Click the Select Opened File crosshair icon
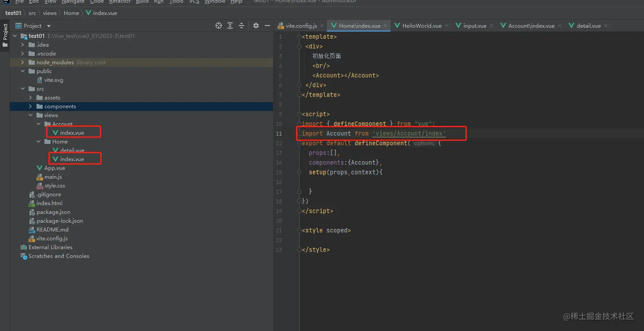Image resolution: width=644 pixels, height=331 pixels. (x=219, y=26)
